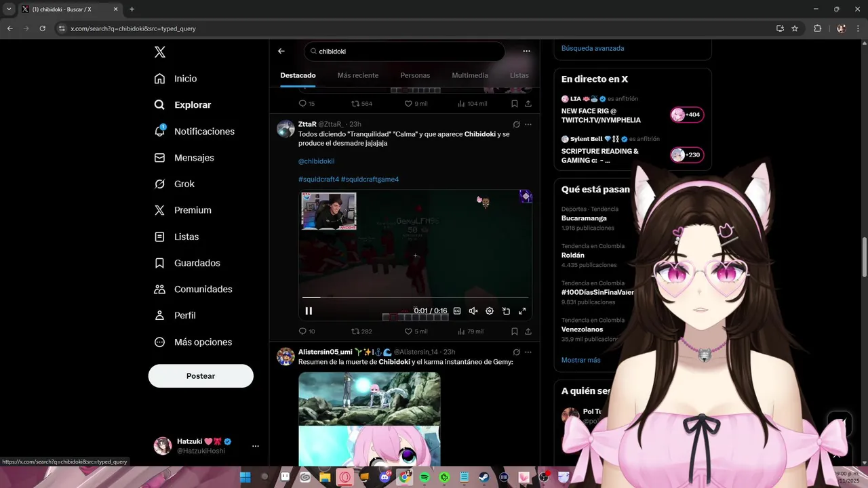The width and height of the screenshot is (868, 488).
Task: Open more options on Alistersin05_umi's post
Action: click(528, 352)
